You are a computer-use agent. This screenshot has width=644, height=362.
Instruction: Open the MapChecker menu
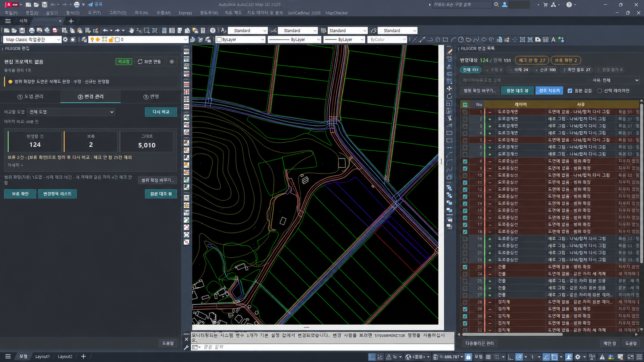coord(337,13)
